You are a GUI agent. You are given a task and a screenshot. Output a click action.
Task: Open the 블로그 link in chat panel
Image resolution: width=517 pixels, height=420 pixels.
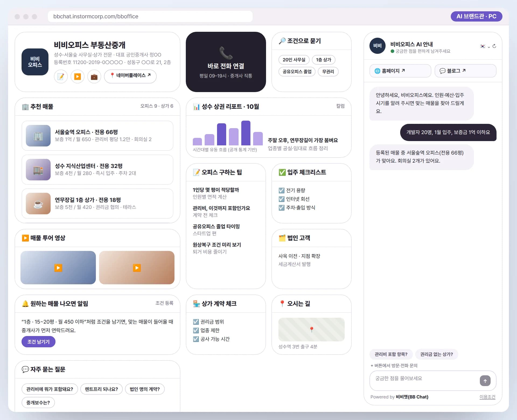pyautogui.click(x=465, y=71)
